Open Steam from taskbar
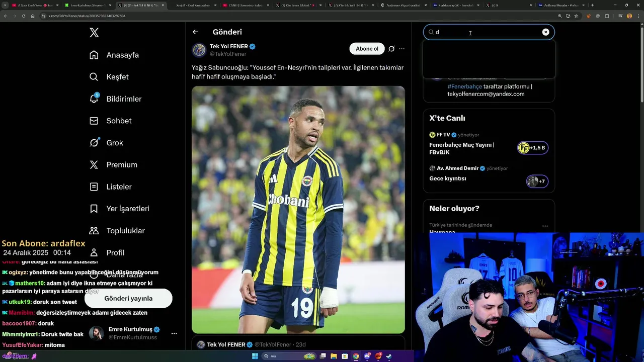 (x=389, y=356)
